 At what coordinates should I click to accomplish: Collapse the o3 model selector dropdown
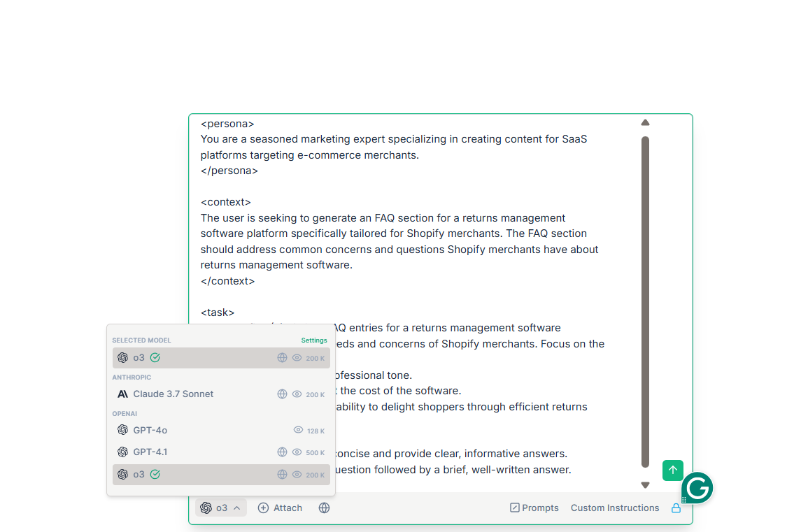coord(220,508)
